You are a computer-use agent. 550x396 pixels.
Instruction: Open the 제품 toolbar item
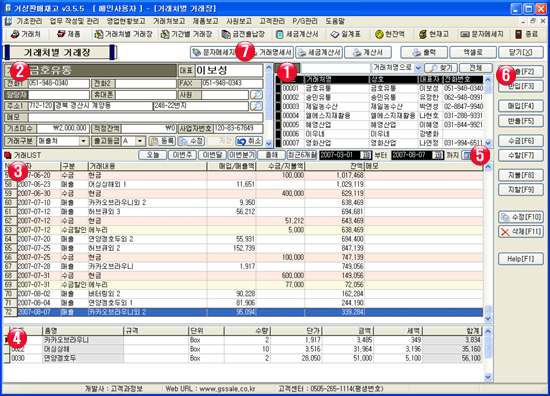pos(69,34)
